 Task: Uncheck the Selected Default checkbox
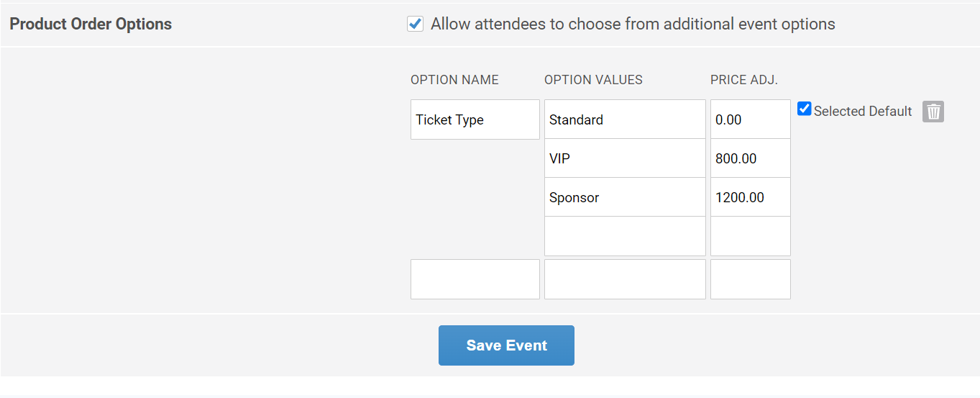pyautogui.click(x=805, y=109)
